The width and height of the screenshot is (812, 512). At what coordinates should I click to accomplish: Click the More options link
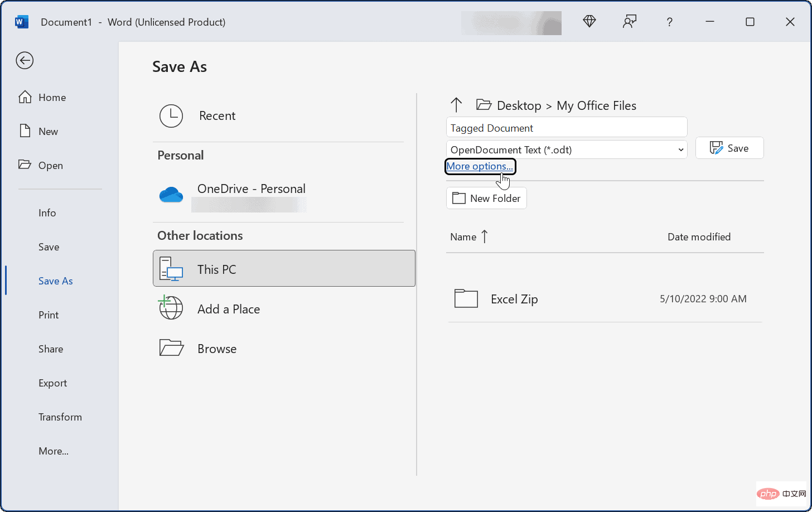click(480, 166)
